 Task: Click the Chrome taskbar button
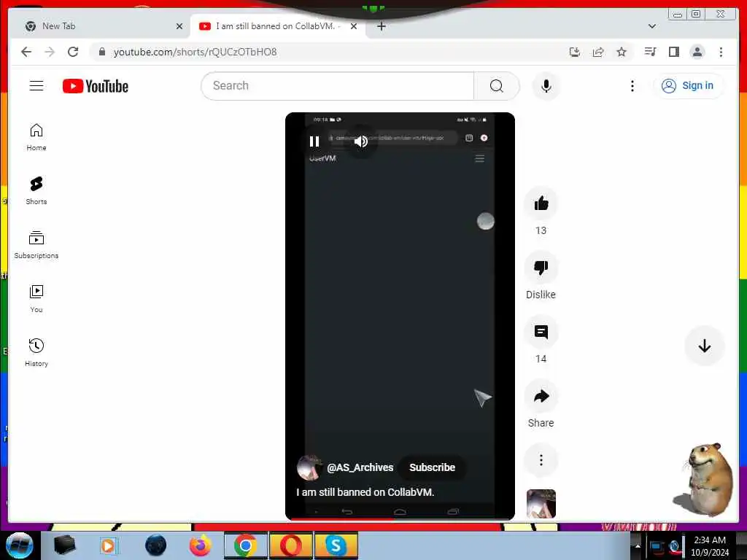tap(246, 545)
